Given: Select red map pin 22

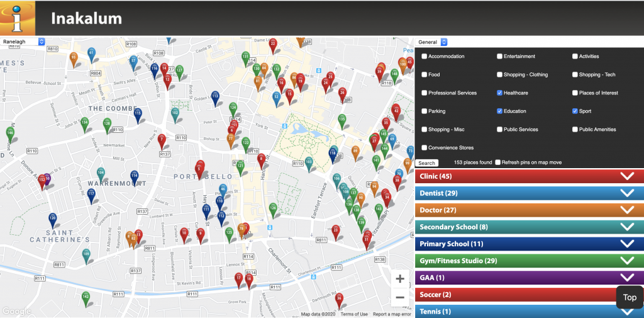Looking at the screenshot, I should tap(273, 46).
